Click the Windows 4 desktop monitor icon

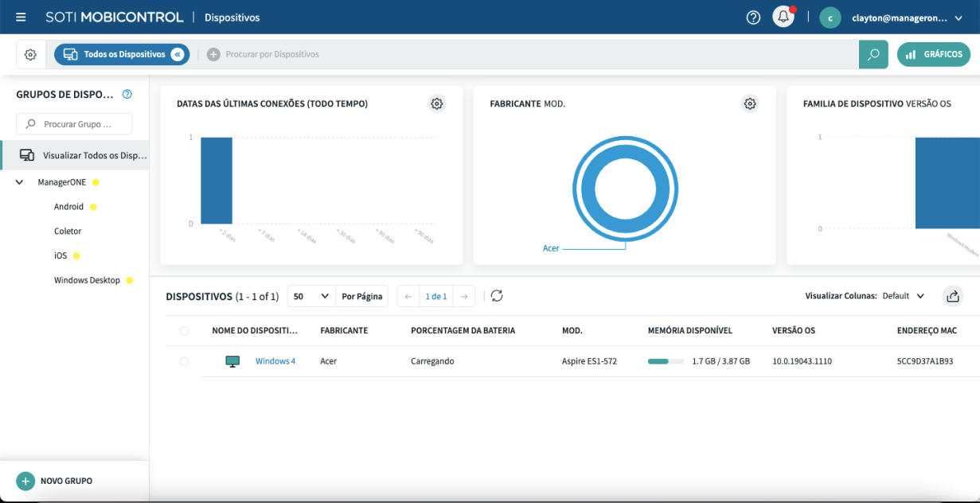(232, 361)
